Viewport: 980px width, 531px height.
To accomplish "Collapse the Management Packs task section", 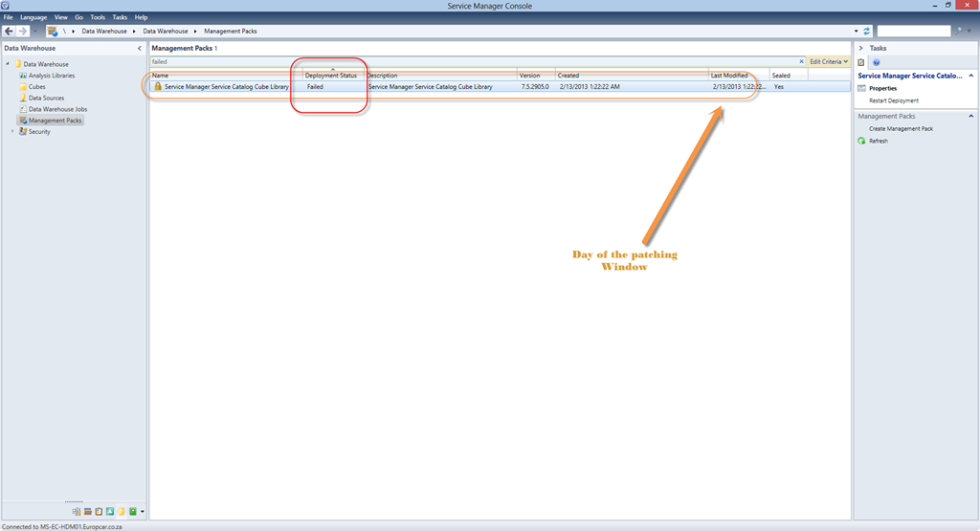I will coord(971,116).
